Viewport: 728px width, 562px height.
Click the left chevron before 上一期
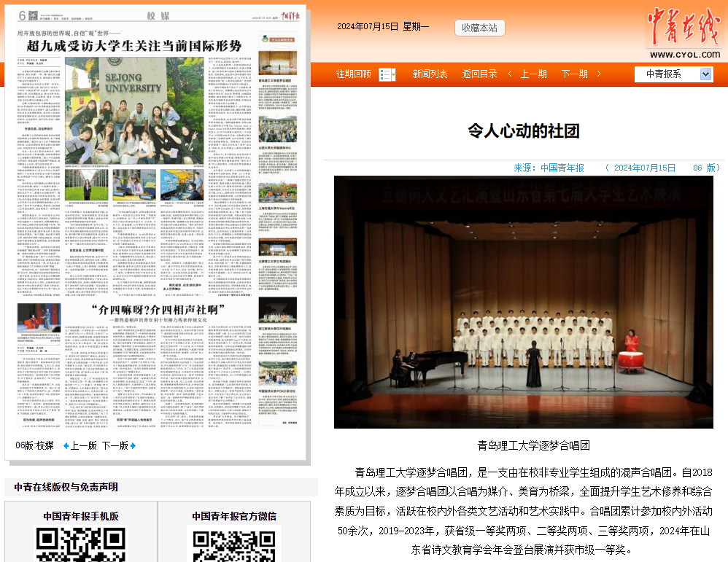pyautogui.click(x=510, y=74)
